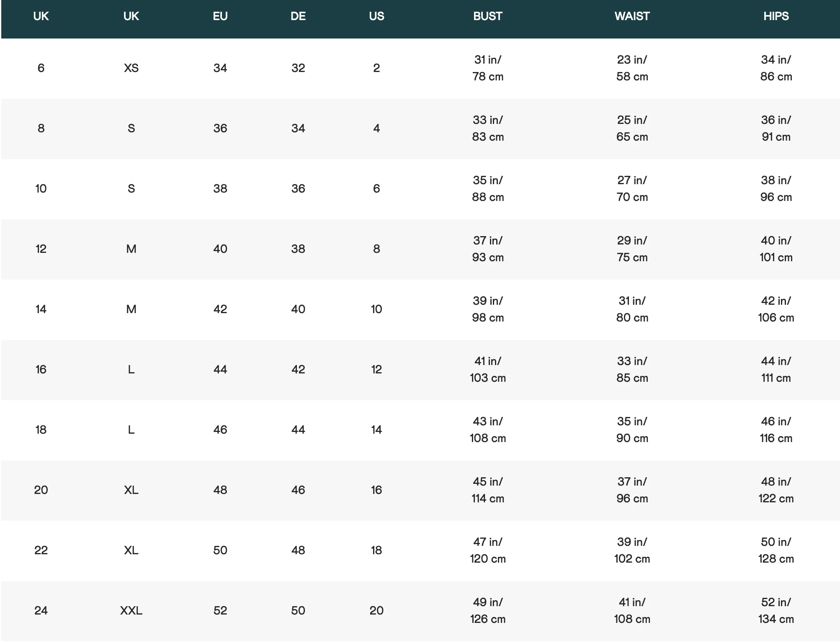Click US size 16 cell
Image resolution: width=840 pixels, height=643 pixels.
[x=376, y=490]
